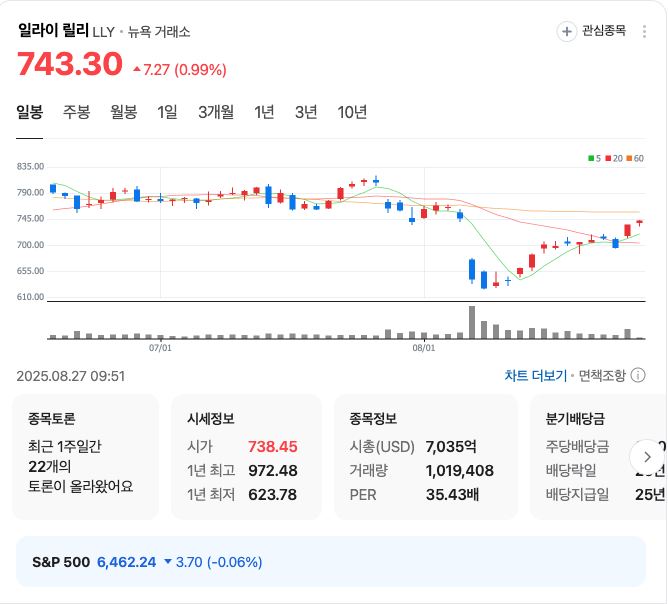Show next info card with right chevron
The image size is (668, 604).
[x=647, y=457]
